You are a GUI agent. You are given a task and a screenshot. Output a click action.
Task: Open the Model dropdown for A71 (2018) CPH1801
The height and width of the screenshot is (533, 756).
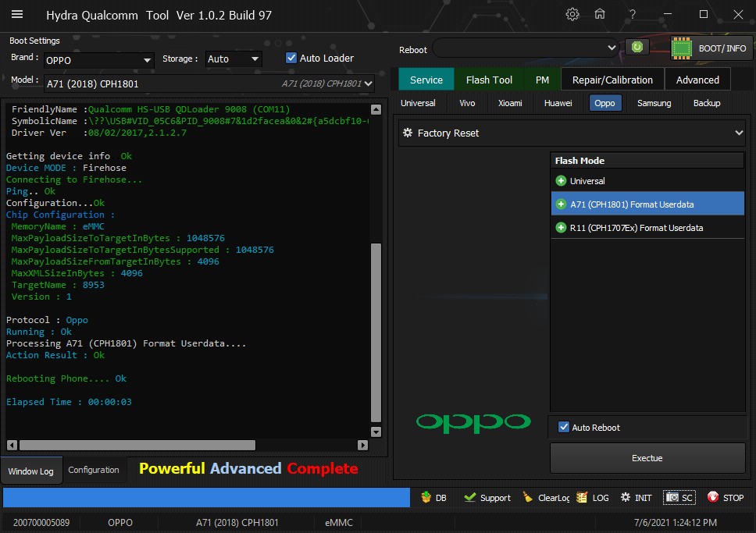(x=209, y=84)
